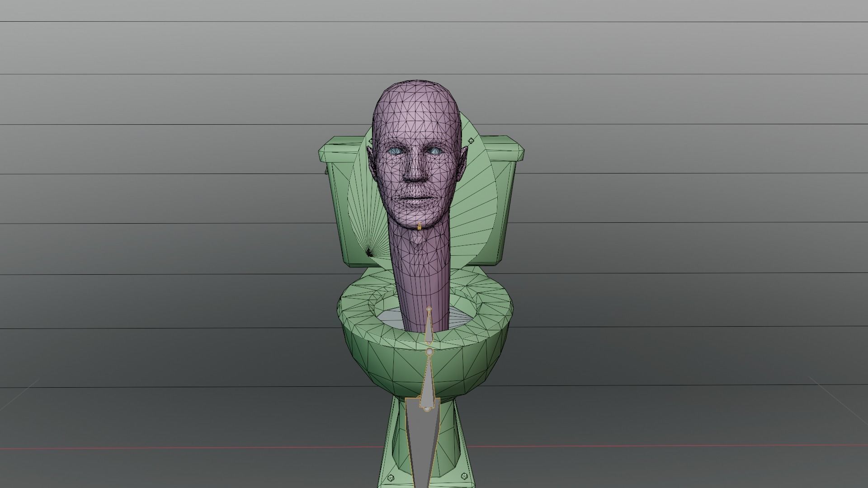This screenshot has height=488, width=868.
Task: Click the small orange bone at the chin
Action: point(420,226)
